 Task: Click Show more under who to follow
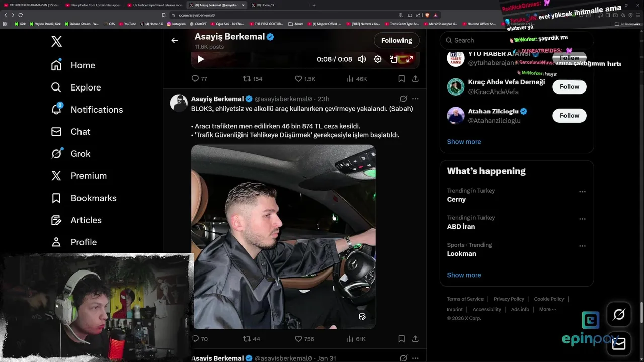coord(464,142)
